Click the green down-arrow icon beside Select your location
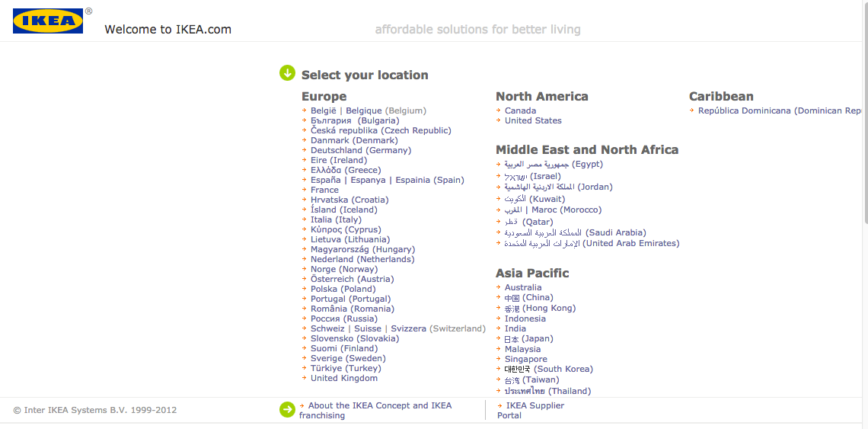The height and width of the screenshot is (429, 868). point(287,72)
